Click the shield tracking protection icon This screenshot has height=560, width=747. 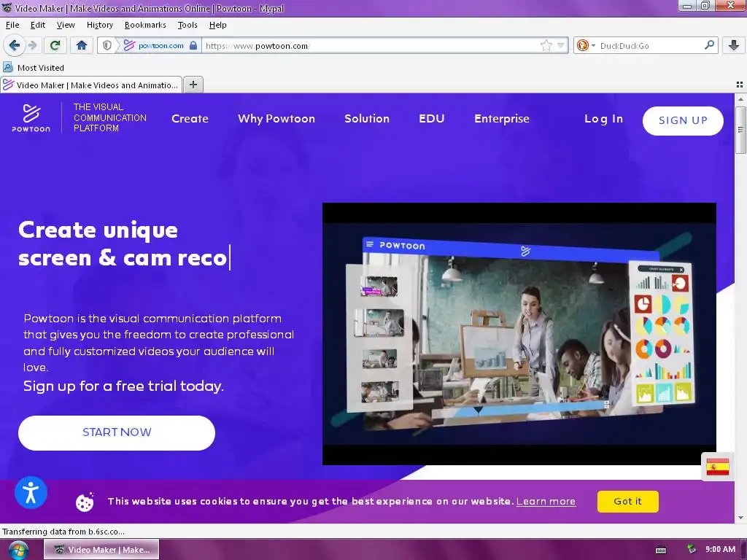pyautogui.click(x=107, y=45)
